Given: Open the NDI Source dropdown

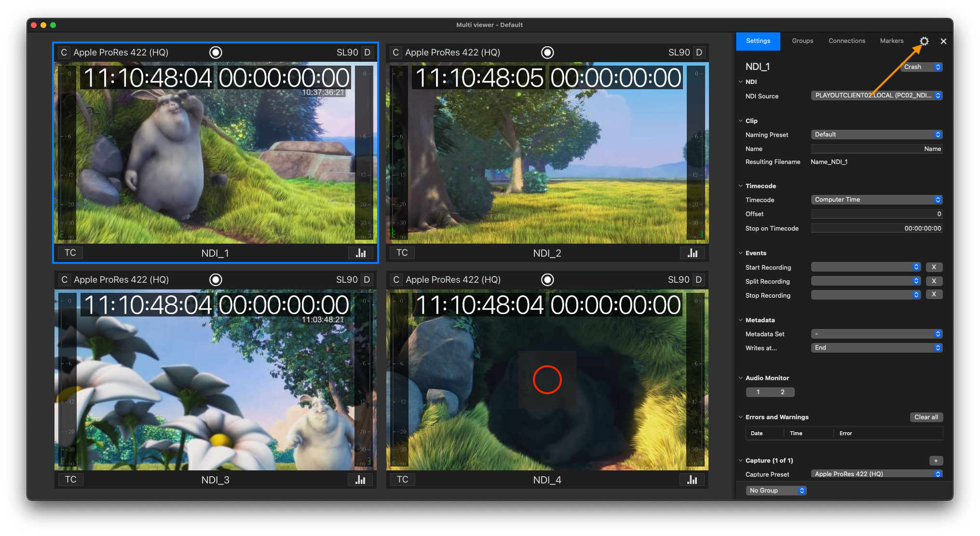Looking at the screenshot, I should click(x=877, y=96).
